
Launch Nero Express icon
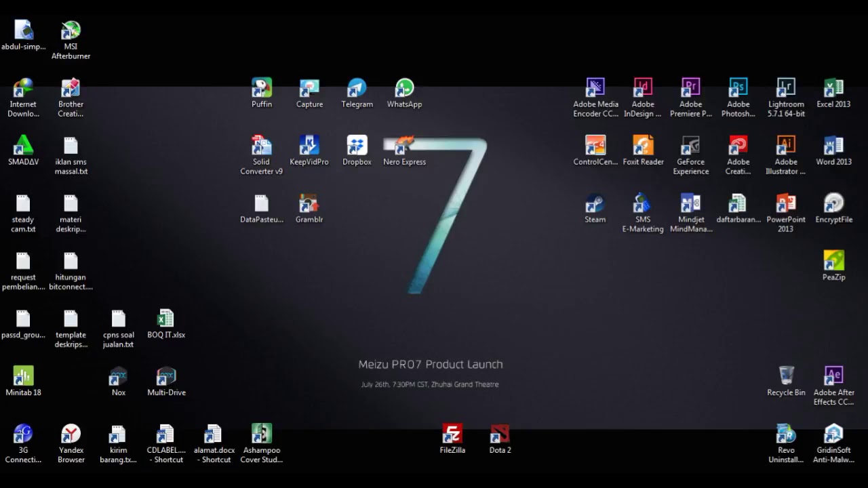[404, 146]
